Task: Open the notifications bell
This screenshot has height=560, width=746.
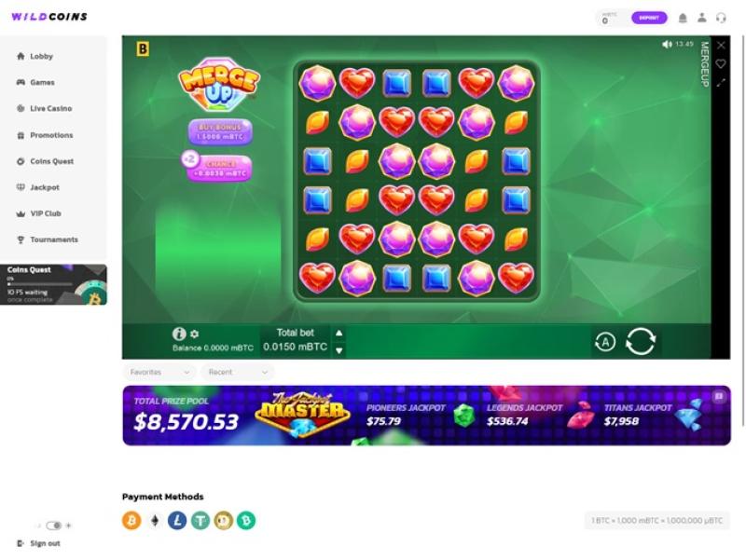Action: (683, 18)
